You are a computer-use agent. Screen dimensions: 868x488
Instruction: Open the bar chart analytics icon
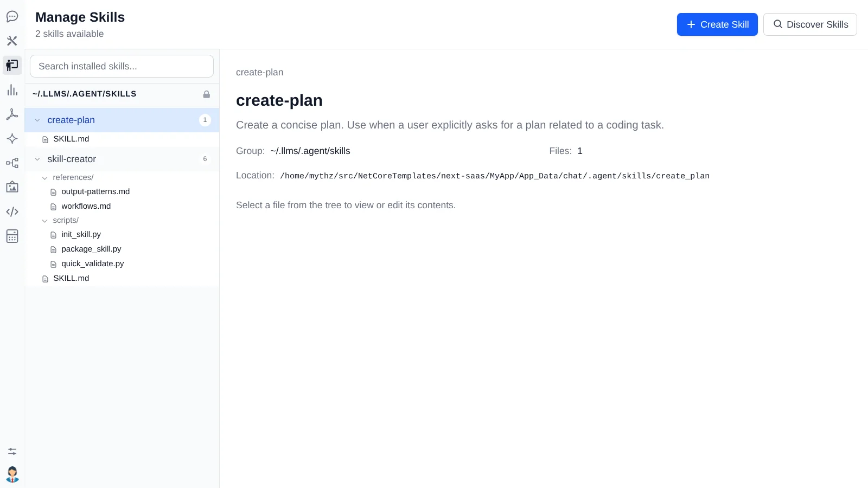(x=12, y=90)
